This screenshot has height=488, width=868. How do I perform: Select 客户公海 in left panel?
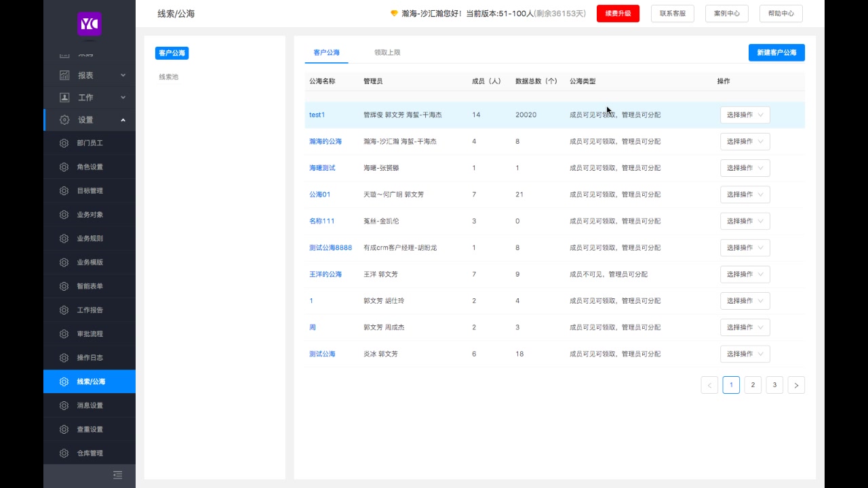click(172, 53)
